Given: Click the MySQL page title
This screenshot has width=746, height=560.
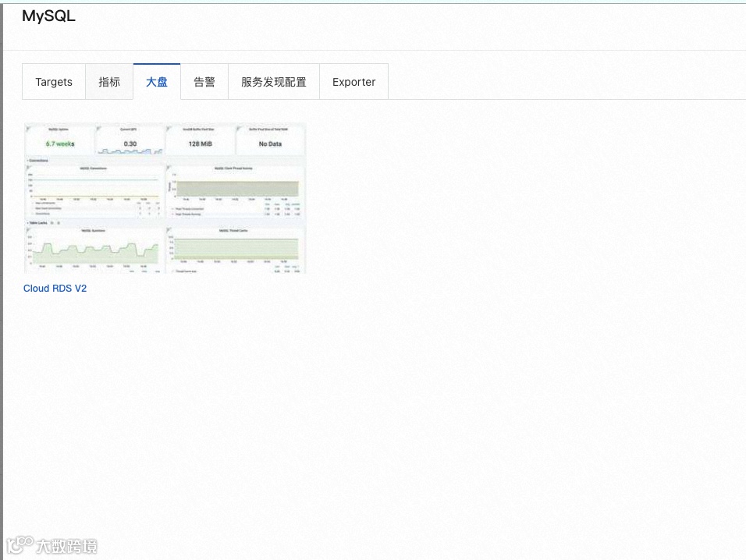Looking at the screenshot, I should [x=48, y=16].
